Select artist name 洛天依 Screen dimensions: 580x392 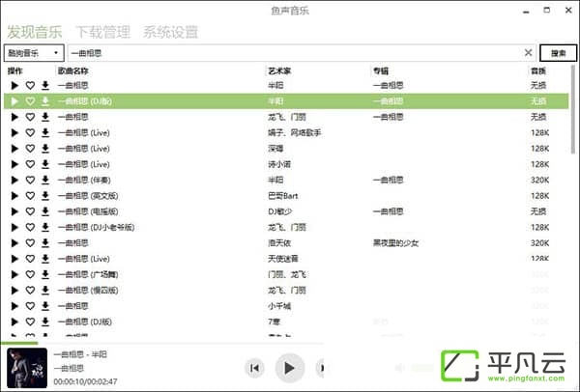tap(279, 243)
